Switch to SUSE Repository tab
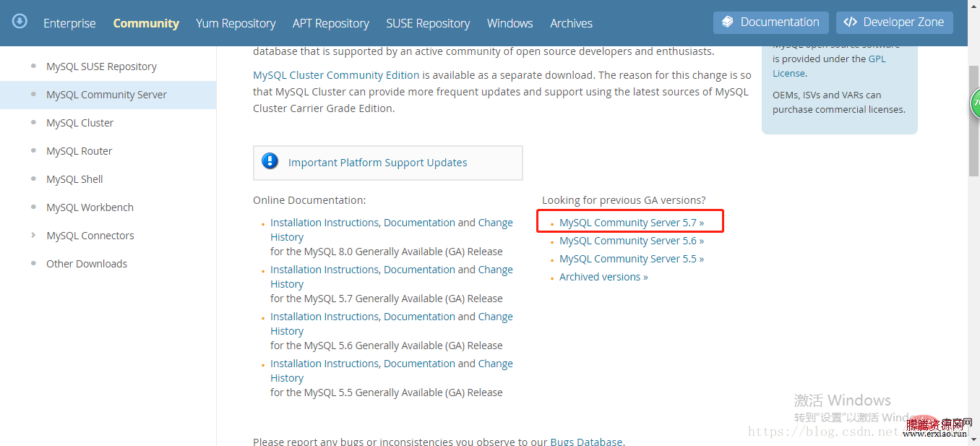980x446 pixels. (428, 23)
